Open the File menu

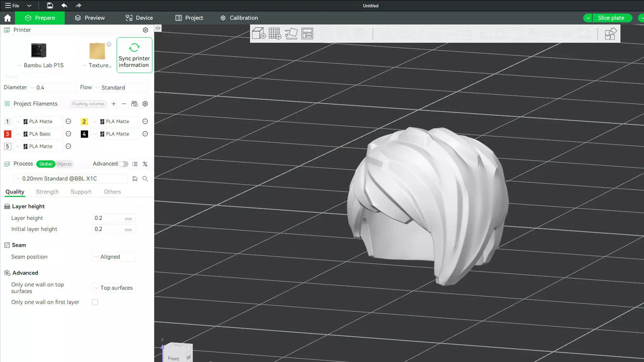pyautogui.click(x=12, y=5)
